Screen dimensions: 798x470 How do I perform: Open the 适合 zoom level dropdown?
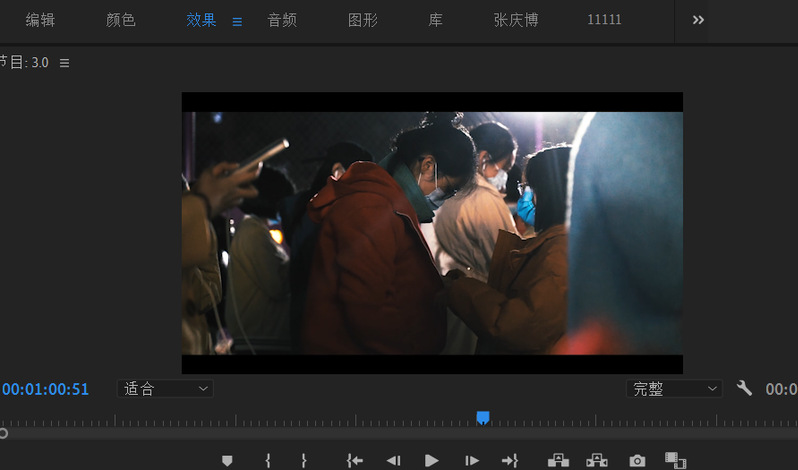pyautogui.click(x=165, y=388)
